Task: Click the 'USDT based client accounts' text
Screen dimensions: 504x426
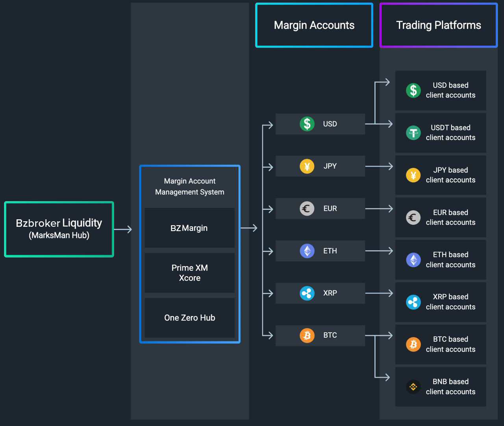Action: coord(451,133)
